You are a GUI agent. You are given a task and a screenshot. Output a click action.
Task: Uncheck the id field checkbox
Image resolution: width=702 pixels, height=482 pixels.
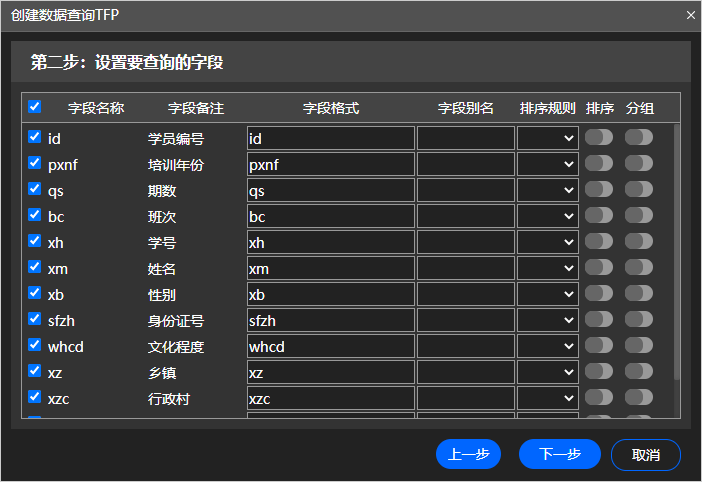(35, 137)
